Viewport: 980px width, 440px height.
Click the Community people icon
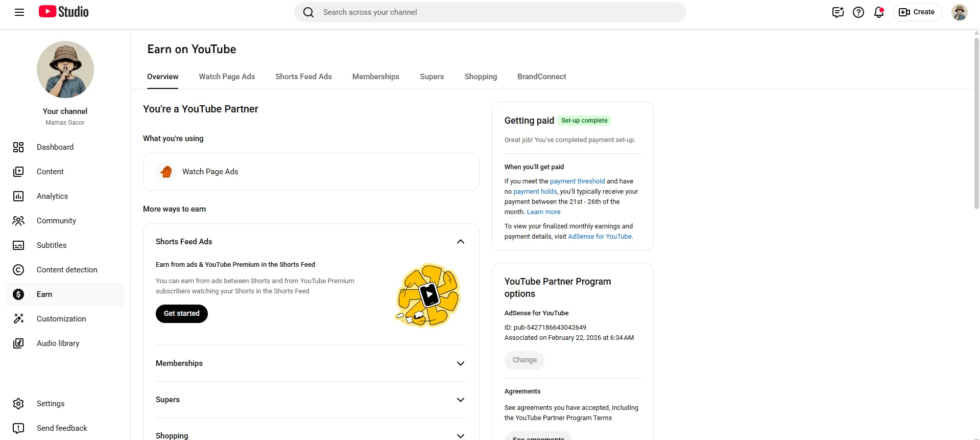[x=18, y=221]
